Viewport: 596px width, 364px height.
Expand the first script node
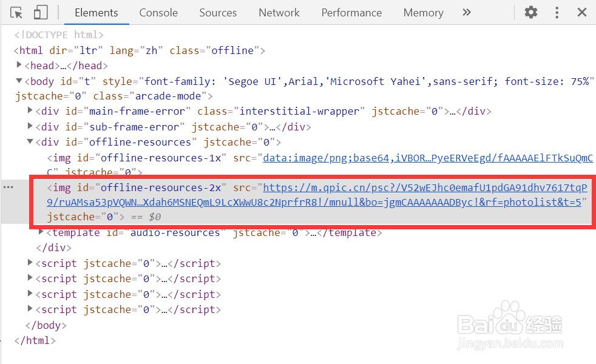coord(30,263)
